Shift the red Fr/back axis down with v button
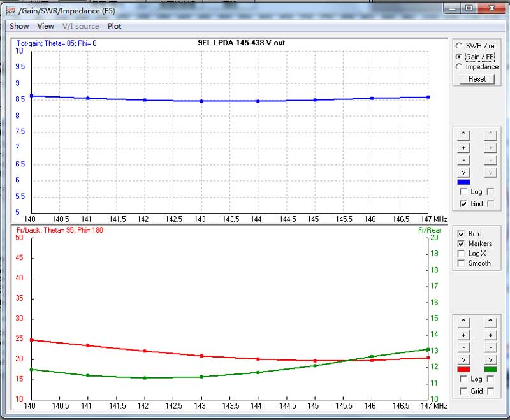The width and height of the screenshot is (510, 420). tap(463, 359)
